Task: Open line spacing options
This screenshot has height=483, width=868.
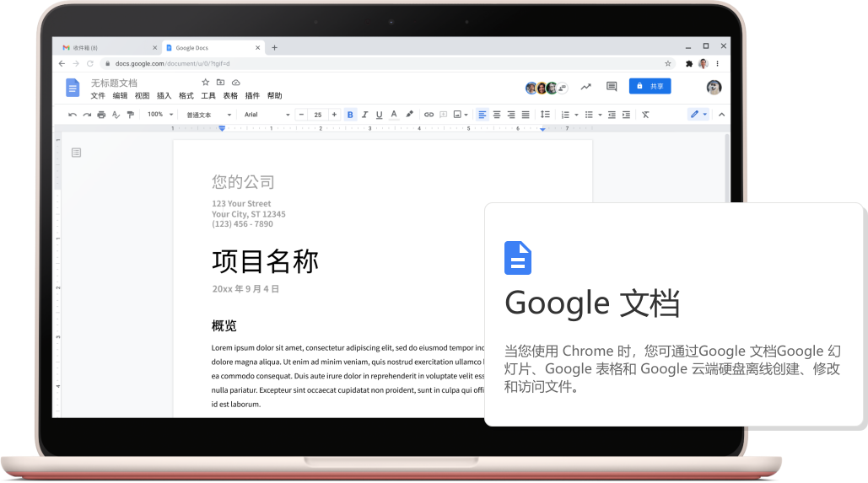Action: point(545,115)
